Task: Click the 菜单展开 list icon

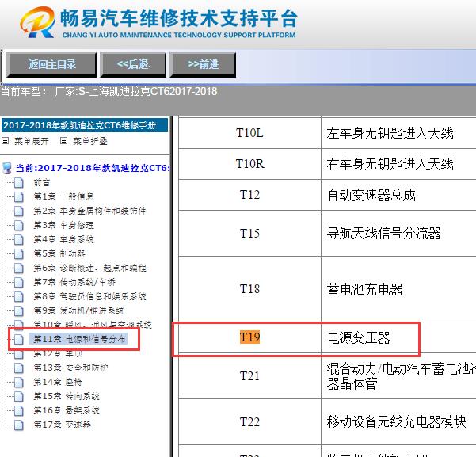Action: [x=6, y=141]
